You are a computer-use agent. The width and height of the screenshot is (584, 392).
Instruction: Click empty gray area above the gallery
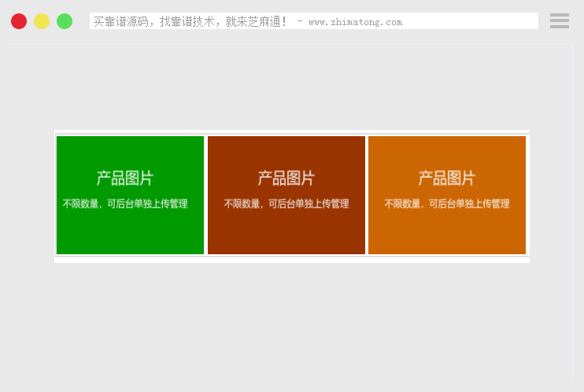(x=291, y=87)
